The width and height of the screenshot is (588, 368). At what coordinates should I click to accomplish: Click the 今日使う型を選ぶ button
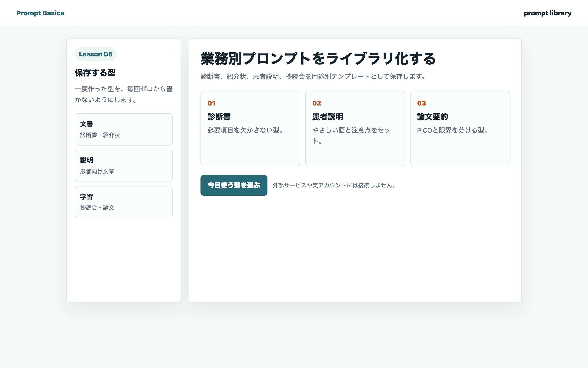click(x=234, y=185)
